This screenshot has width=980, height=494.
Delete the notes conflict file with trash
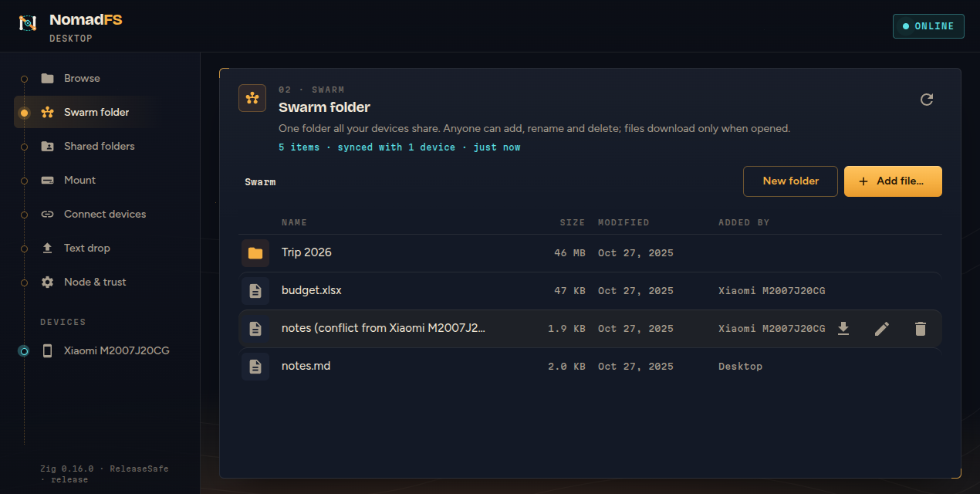[920, 329]
